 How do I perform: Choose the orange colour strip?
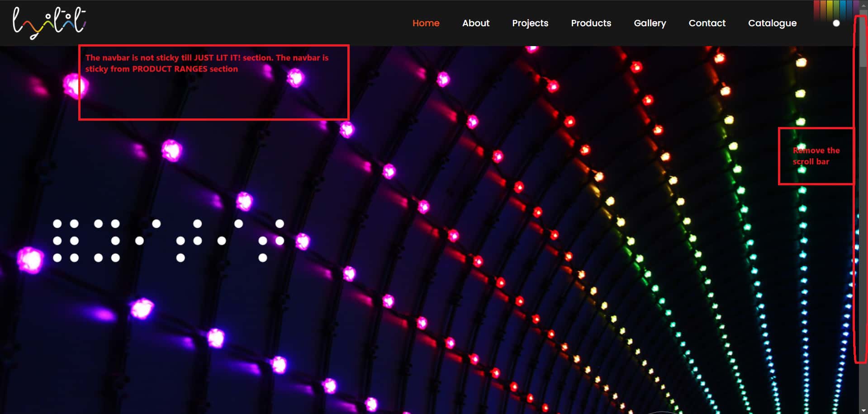[823, 9]
